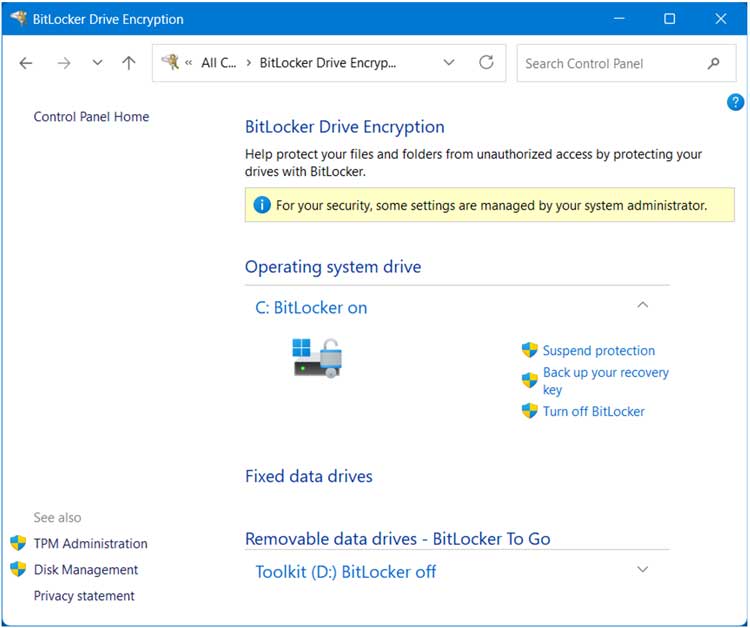Image resolution: width=750 pixels, height=628 pixels.
Task: Click Suspend protection link
Action: click(x=598, y=351)
